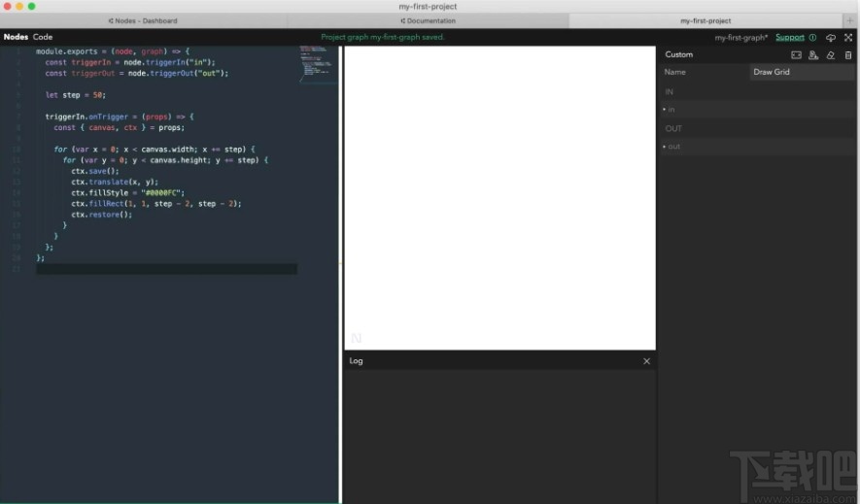Screen dimensions: 860x504
Task: Edit the Draw Grid name field
Action: tap(802, 72)
